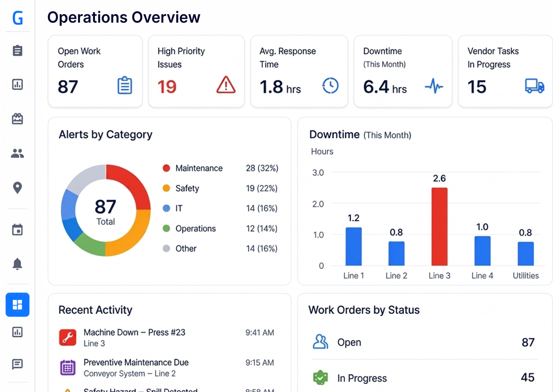Click the Safety 19 (22%) value
The width and height of the screenshot is (553, 392).
(262, 188)
